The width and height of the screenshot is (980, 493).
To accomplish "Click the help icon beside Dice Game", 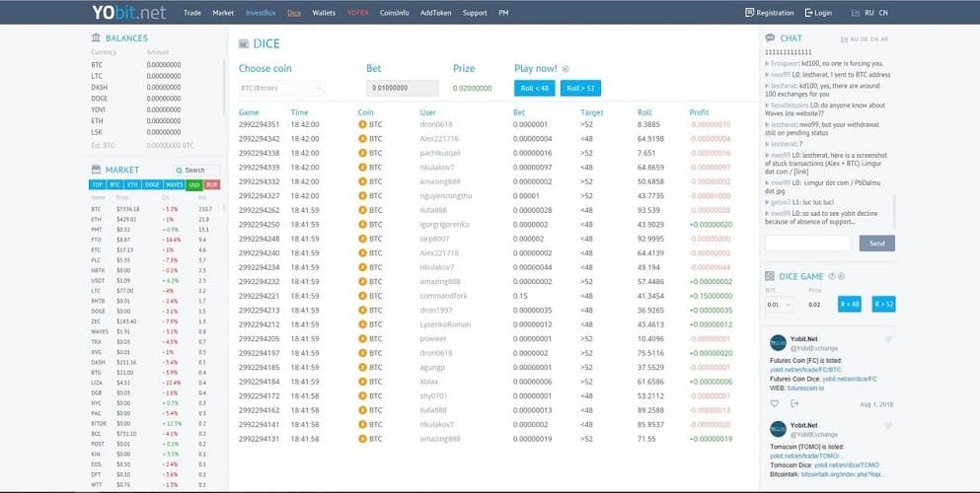I will (832, 276).
